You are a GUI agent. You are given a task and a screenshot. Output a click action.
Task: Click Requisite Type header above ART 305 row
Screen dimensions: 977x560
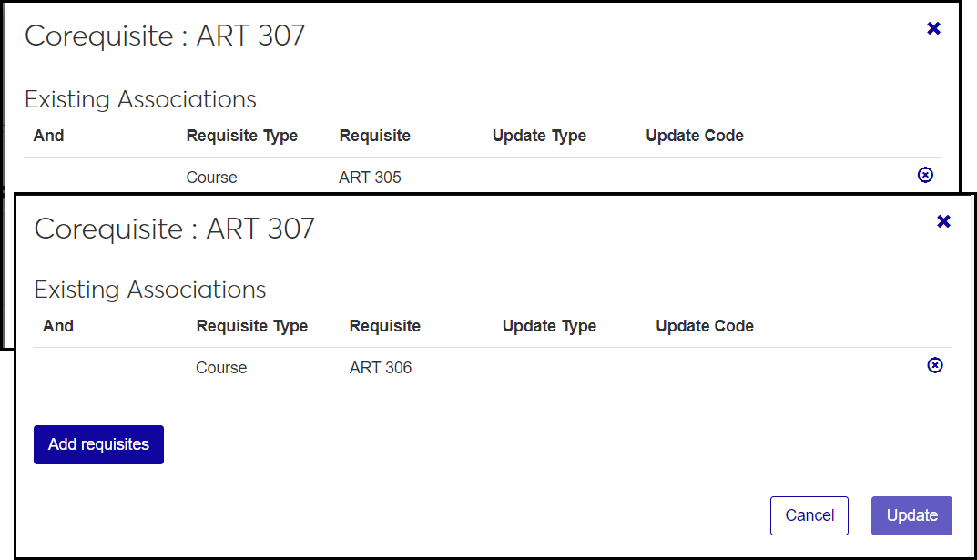tap(242, 136)
